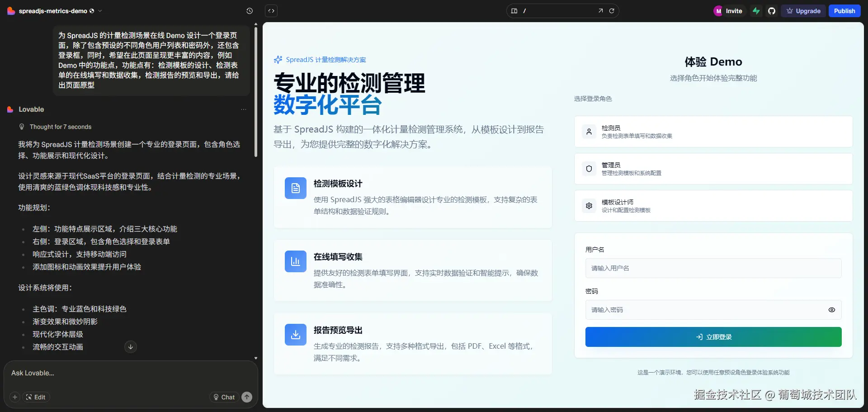The height and width of the screenshot is (412, 868).
Task: Click the Invite button
Action: pyautogui.click(x=728, y=11)
